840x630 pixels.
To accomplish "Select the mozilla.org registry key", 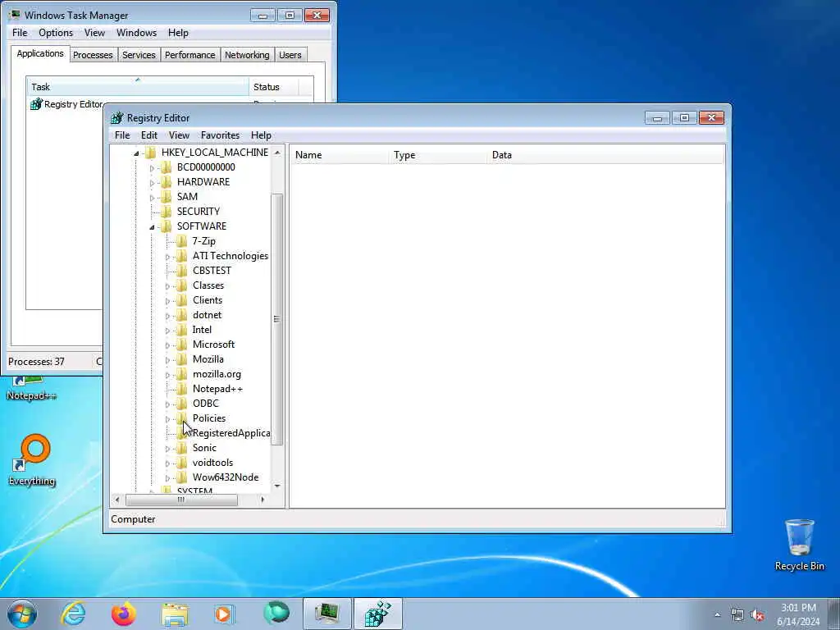I will [x=217, y=374].
